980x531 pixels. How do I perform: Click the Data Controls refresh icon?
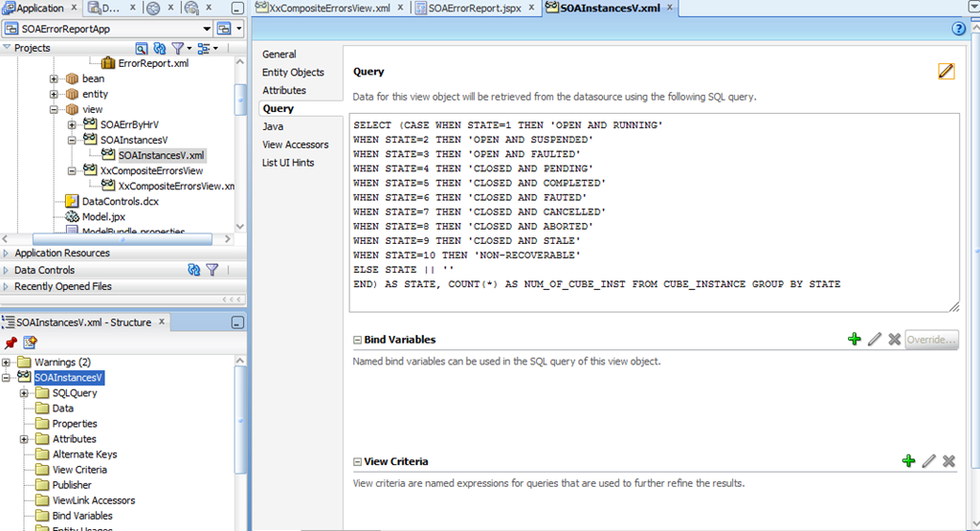193,270
